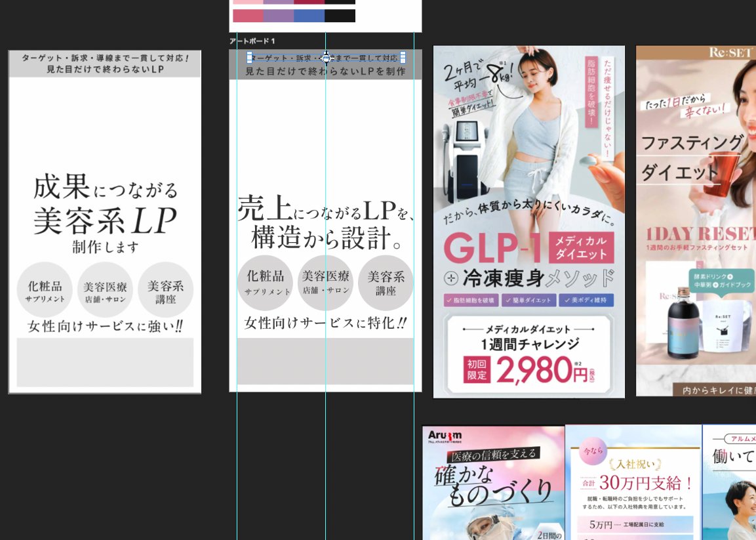
Task: Select the 構造から設計。 headline line
Action: click(326, 238)
